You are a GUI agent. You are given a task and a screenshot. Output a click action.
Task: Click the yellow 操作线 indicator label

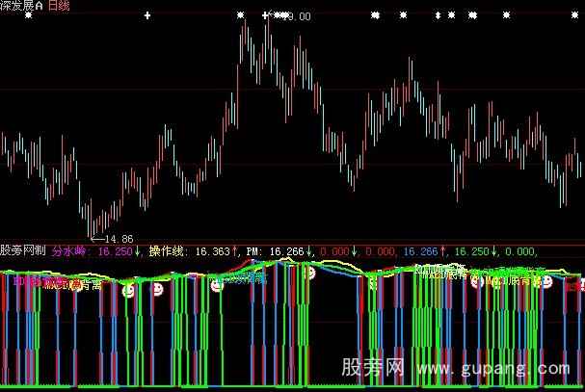tap(166, 251)
